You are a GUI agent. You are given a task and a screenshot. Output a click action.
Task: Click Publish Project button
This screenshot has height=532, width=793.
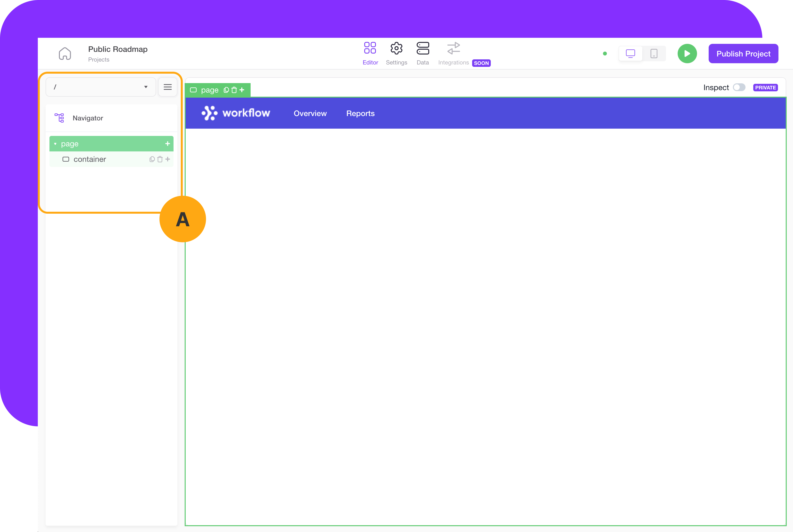[x=743, y=54]
